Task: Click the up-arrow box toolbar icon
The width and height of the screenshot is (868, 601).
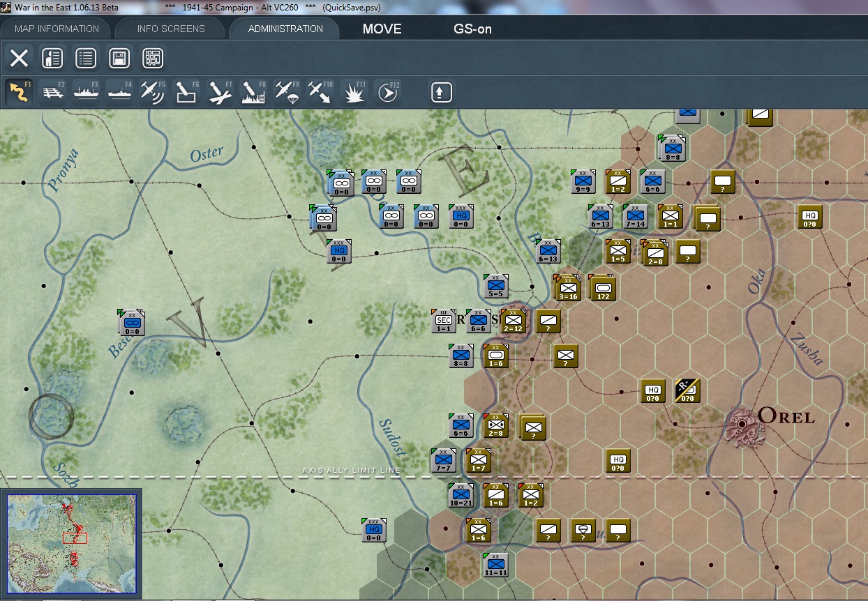Action: (442, 92)
